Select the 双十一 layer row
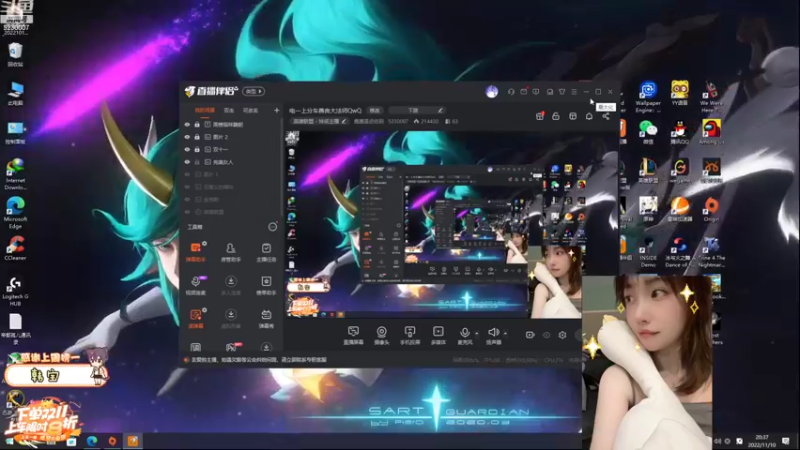Screen dimensions: 800x450 [232, 149]
